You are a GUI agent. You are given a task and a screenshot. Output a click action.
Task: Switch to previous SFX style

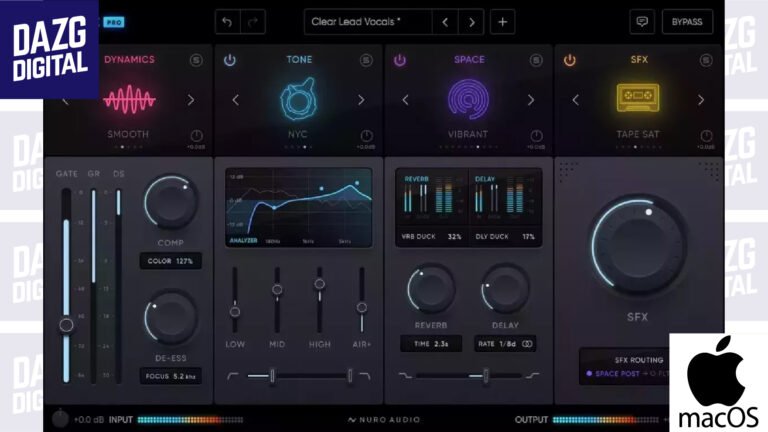tap(576, 100)
